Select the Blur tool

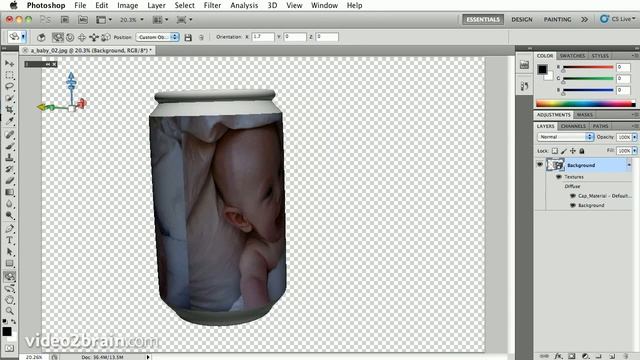click(9, 204)
